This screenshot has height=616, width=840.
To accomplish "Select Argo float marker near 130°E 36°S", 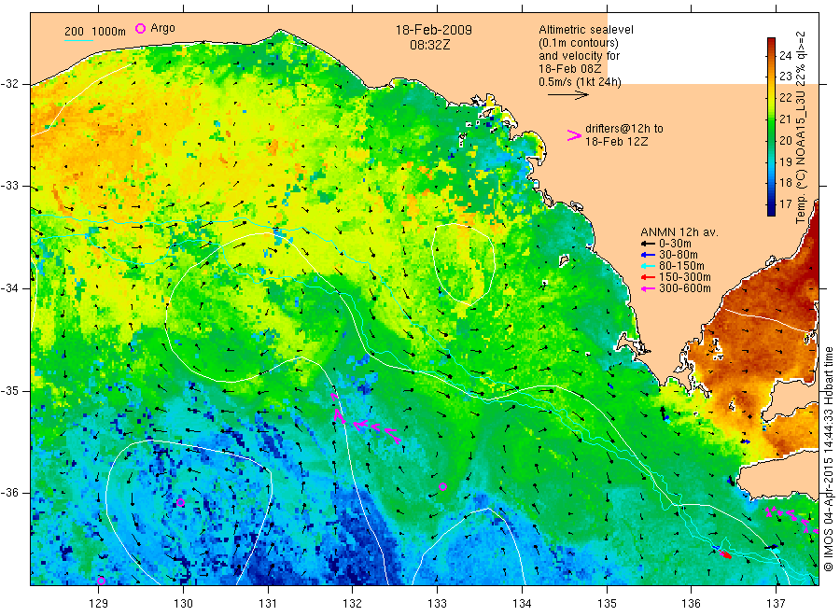I will (180, 502).
